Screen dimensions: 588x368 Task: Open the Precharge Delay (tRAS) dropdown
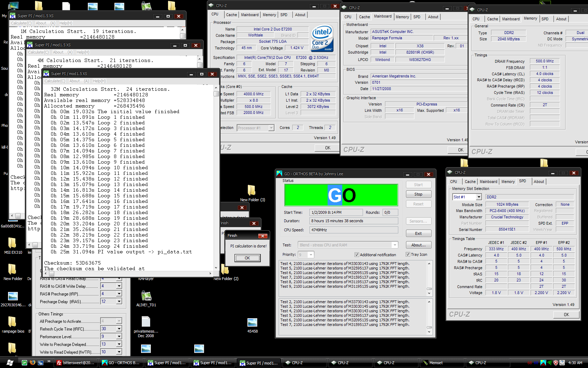point(119,301)
